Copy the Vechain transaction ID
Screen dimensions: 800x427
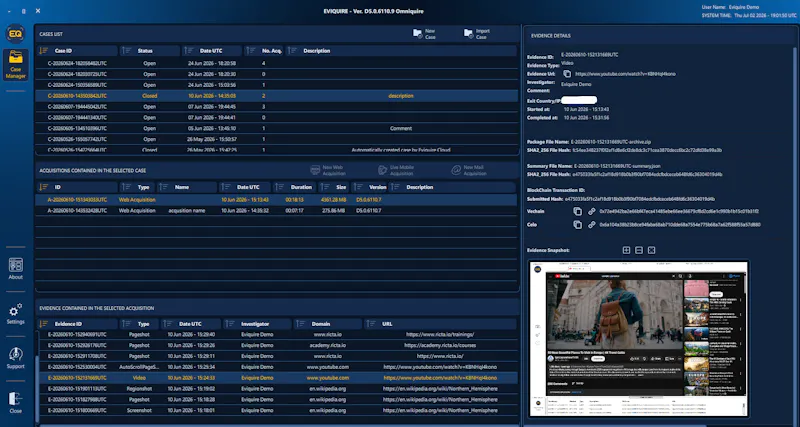578,211
